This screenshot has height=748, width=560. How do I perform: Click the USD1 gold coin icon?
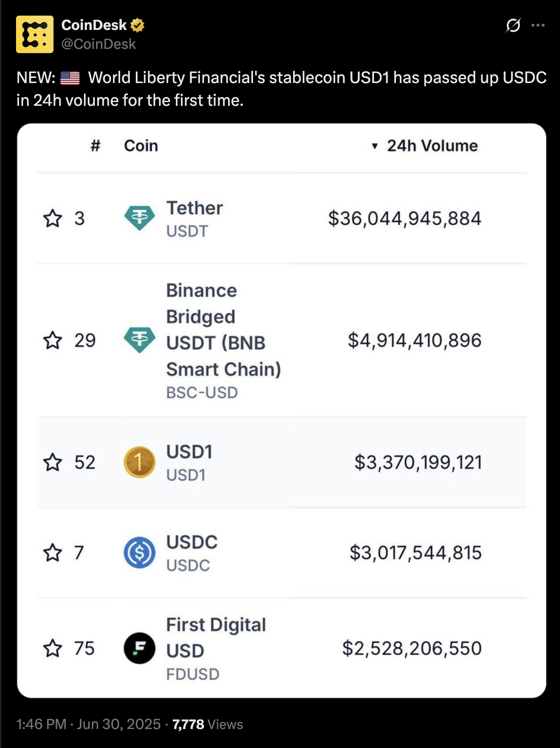(140, 462)
